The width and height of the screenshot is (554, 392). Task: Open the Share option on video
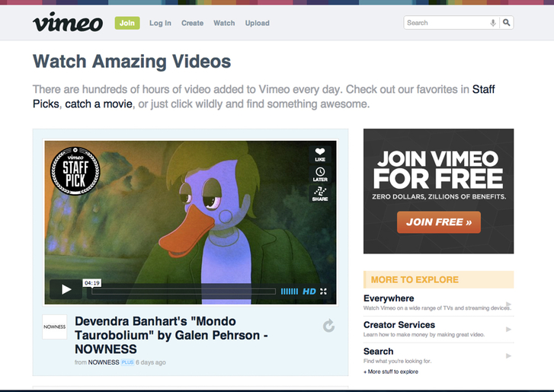[x=320, y=194]
